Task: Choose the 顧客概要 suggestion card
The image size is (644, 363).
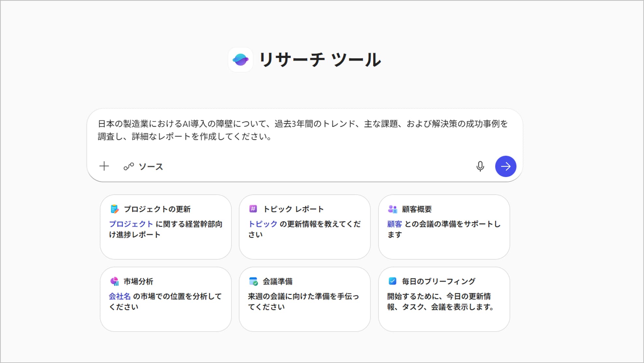Action: [x=444, y=245]
